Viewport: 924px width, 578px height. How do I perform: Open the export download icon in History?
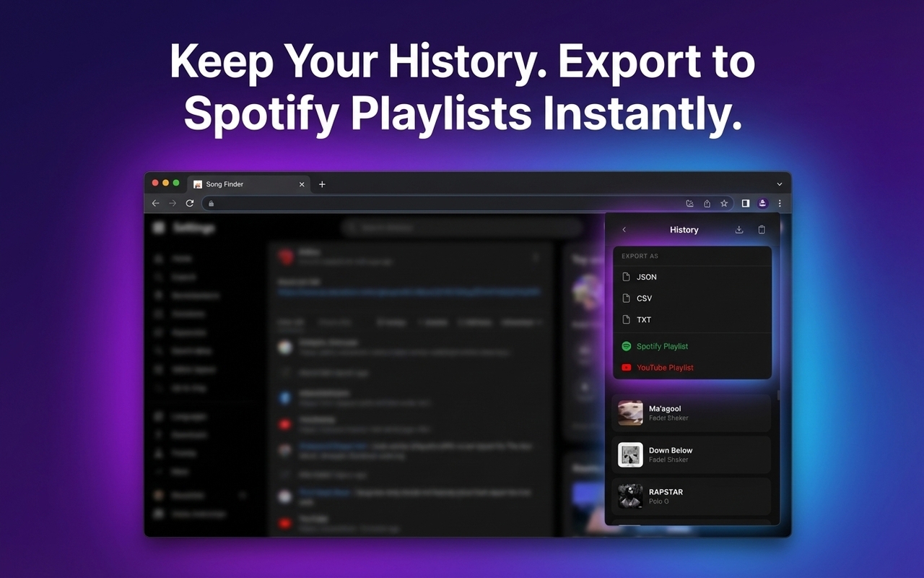click(739, 230)
